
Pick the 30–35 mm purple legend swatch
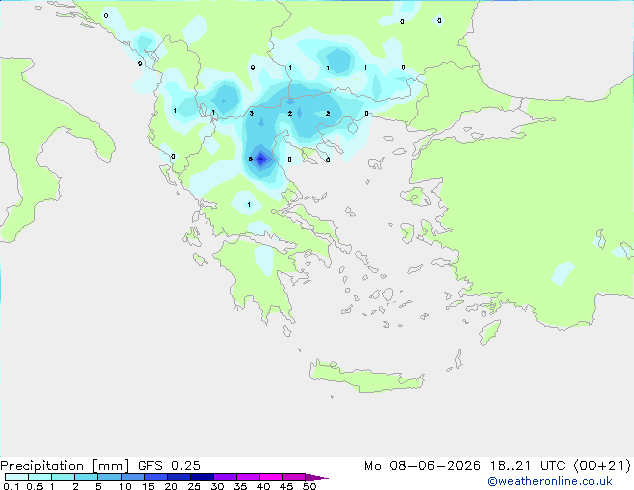point(225,477)
